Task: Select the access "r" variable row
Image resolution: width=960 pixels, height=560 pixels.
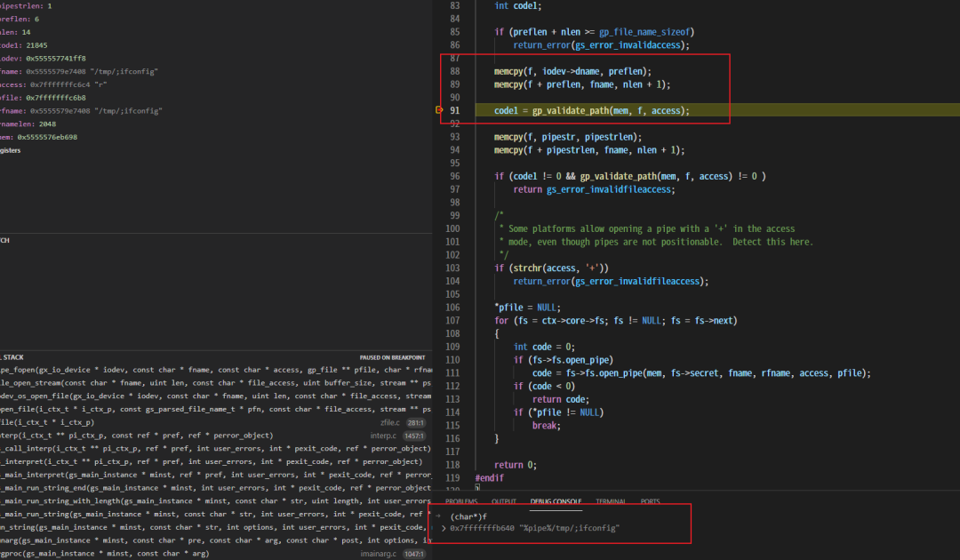Action: 216,85
